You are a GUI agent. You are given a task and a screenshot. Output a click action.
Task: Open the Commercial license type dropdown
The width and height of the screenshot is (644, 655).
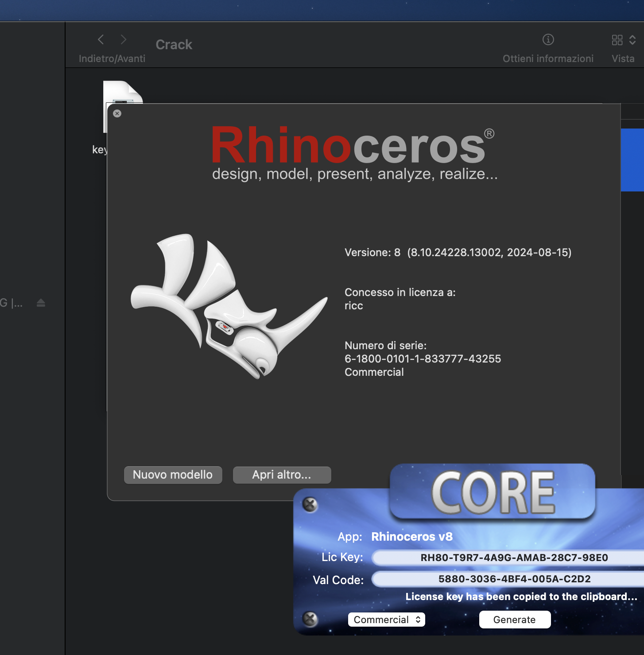(387, 620)
